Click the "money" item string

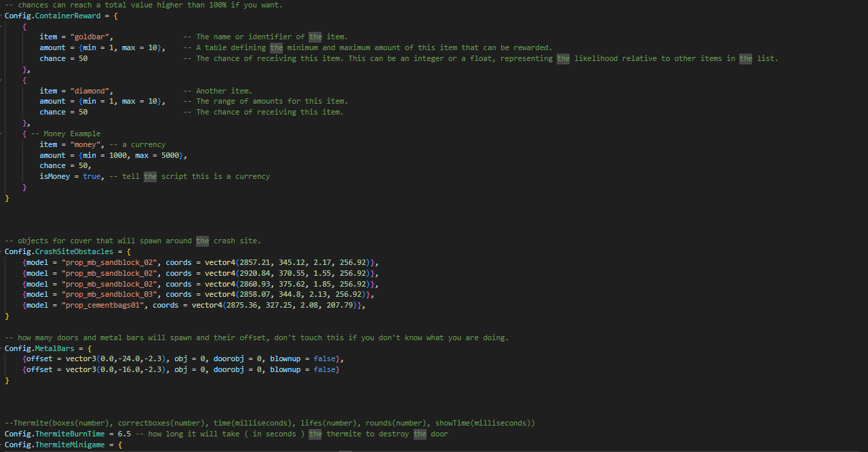click(87, 144)
